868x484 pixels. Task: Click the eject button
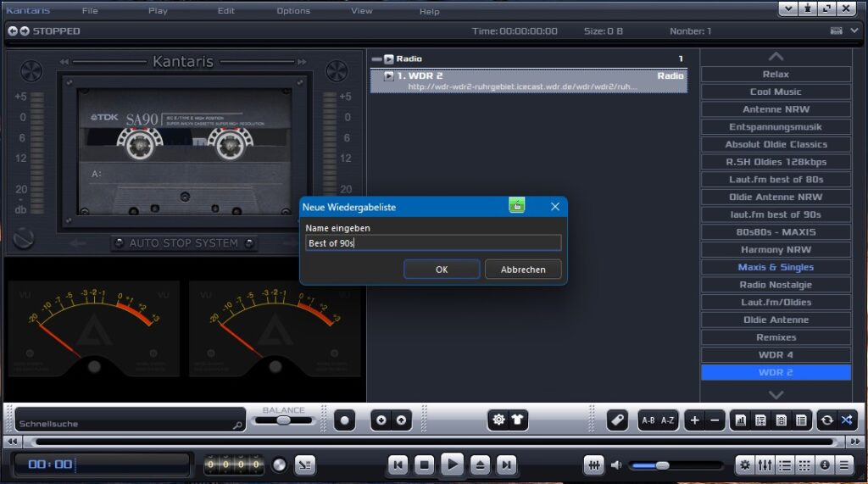(x=480, y=465)
